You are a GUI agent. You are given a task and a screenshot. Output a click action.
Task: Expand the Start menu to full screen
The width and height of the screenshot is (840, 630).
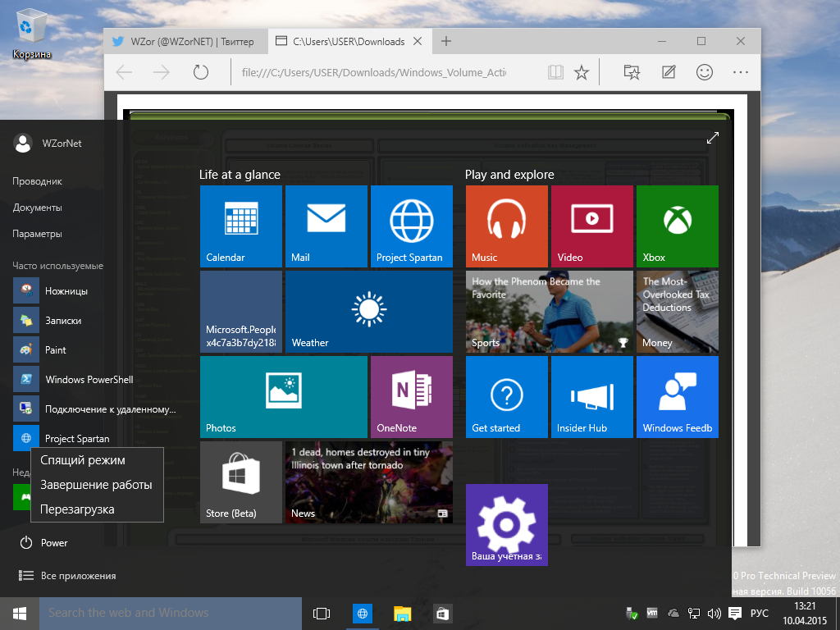click(x=713, y=138)
